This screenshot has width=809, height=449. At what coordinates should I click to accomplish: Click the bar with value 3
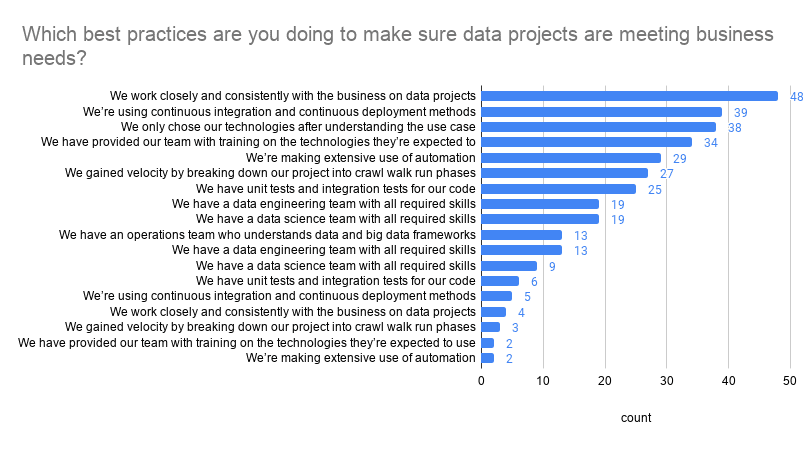pos(491,327)
